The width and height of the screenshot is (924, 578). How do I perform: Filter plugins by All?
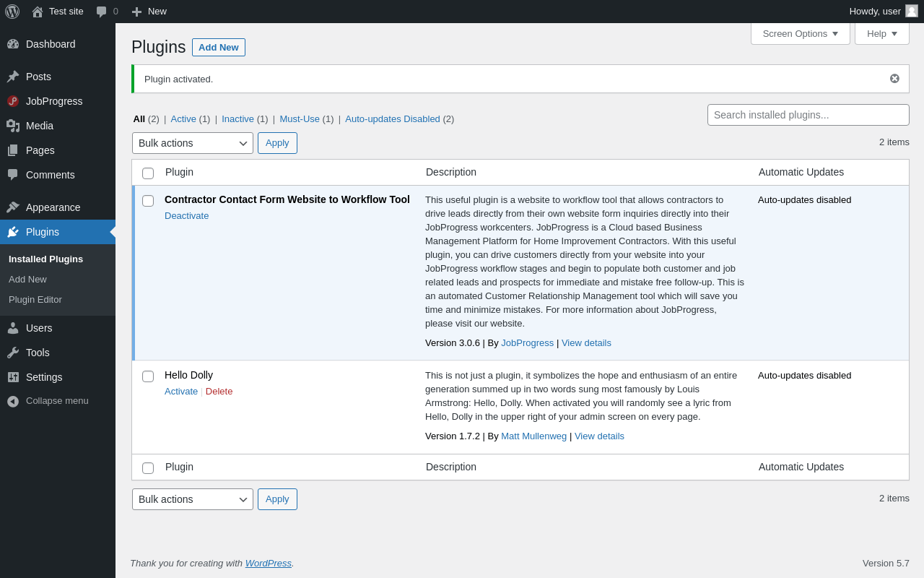click(139, 119)
